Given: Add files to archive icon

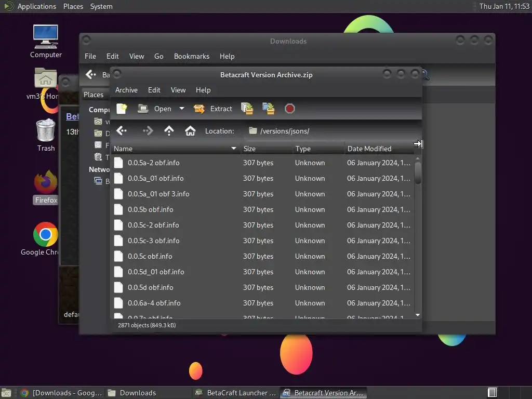Looking at the screenshot, I should [247, 109].
